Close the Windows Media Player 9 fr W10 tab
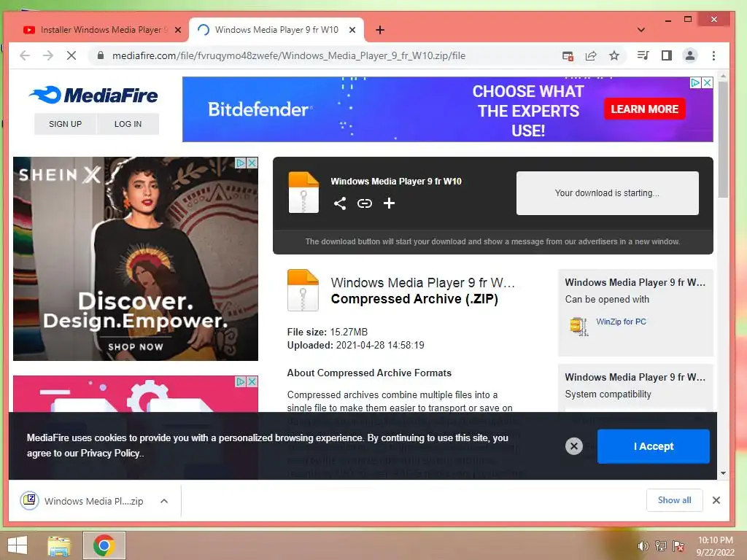The height and width of the screenshot is (560, 747). 352,30
